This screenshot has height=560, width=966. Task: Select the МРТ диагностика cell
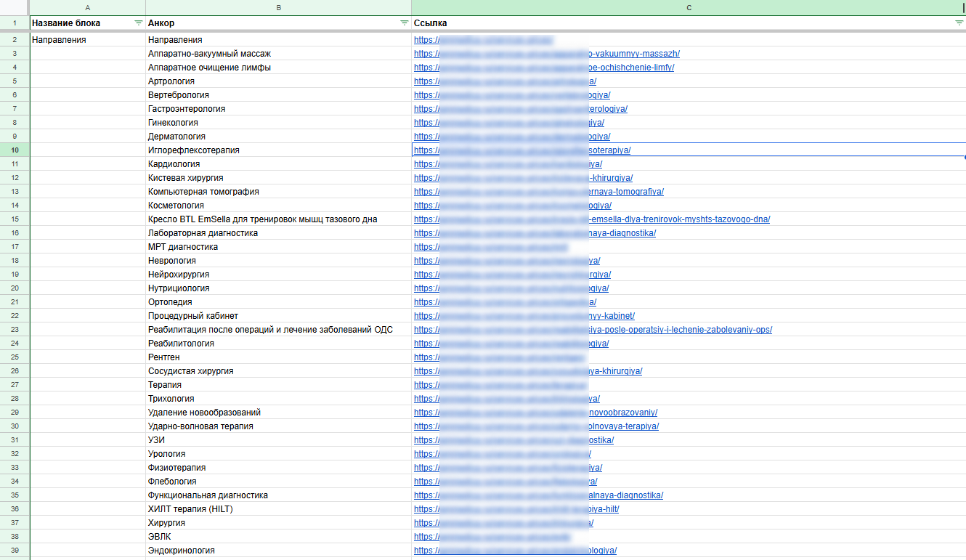[x=278, y=247]
